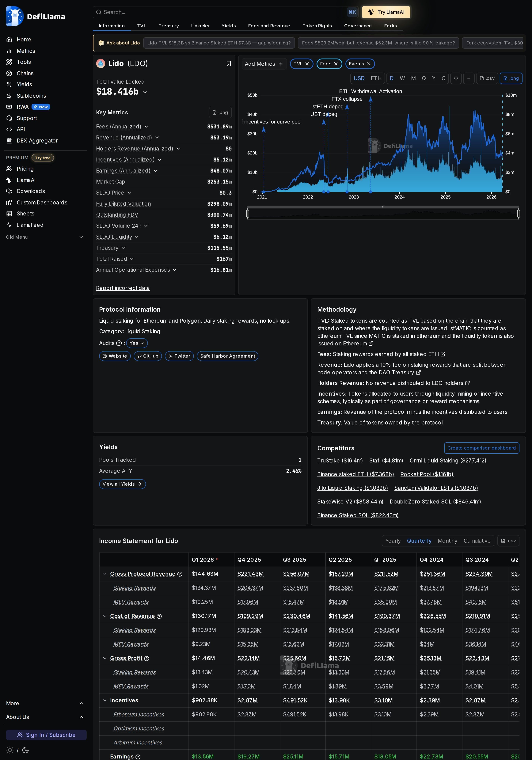The width and height of the screenshot is (532, 760).
Task: Open Custom Dashboards in the sidebar
Action: pyautogui.click(x=42, y=202)
